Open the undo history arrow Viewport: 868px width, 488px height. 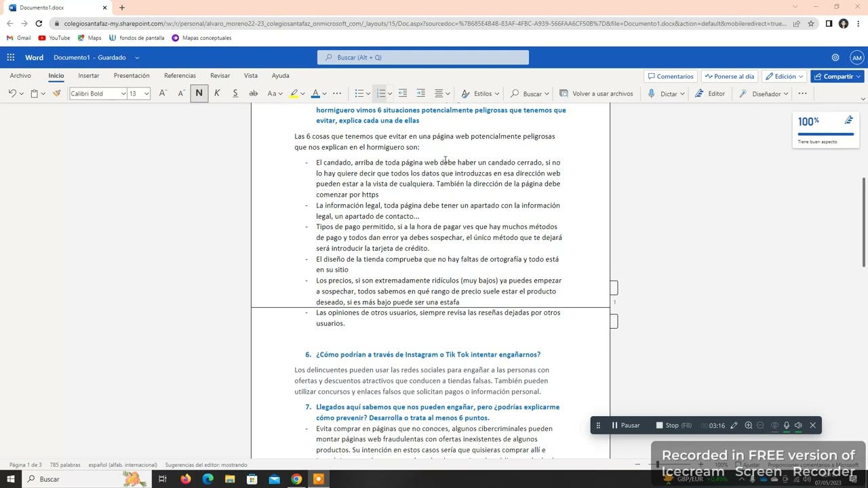(21, 94)
